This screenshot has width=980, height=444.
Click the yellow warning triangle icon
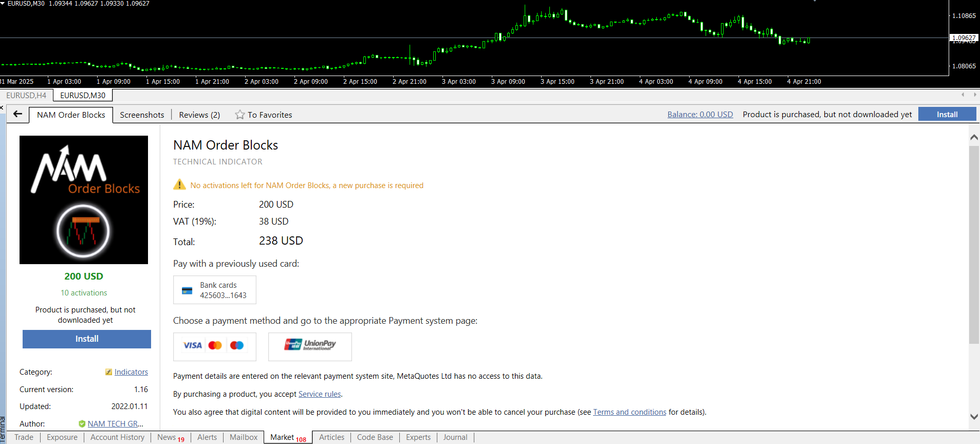click(179, 184)
